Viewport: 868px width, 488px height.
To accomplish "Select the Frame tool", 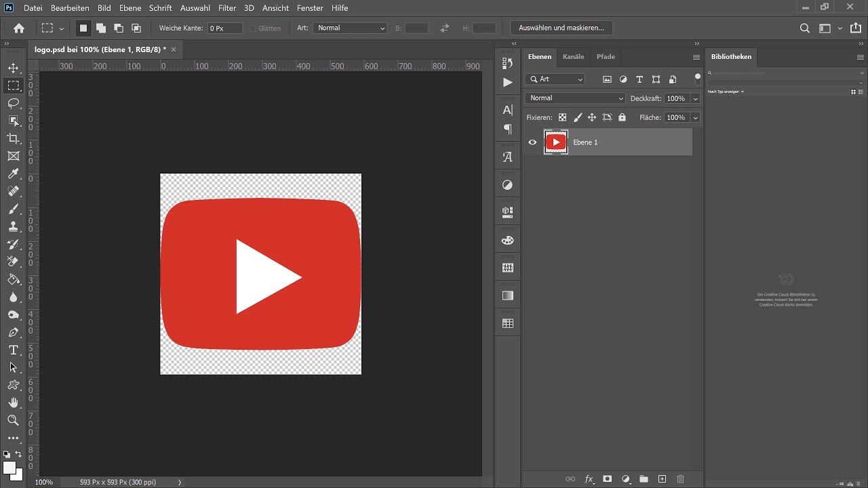I will point(13,156).
